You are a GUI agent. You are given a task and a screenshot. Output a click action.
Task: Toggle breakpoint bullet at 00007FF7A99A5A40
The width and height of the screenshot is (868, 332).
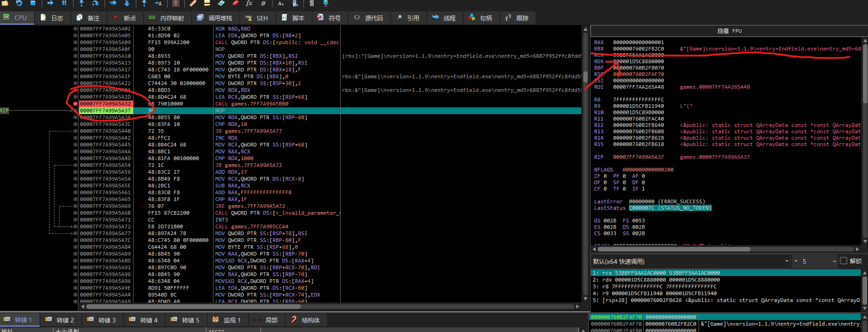coord(75,131)
